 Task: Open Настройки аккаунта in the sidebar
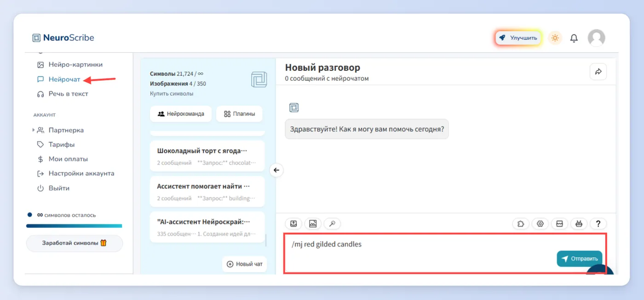(75, 174)
